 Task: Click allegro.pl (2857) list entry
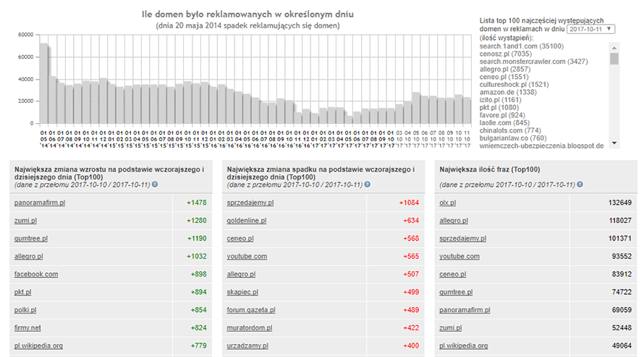click(505, 69)
